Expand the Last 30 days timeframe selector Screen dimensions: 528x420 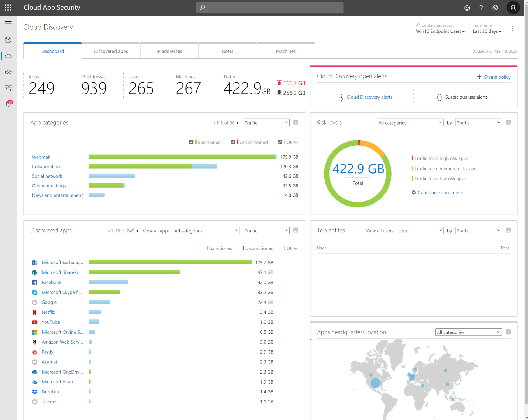(487, 31)
